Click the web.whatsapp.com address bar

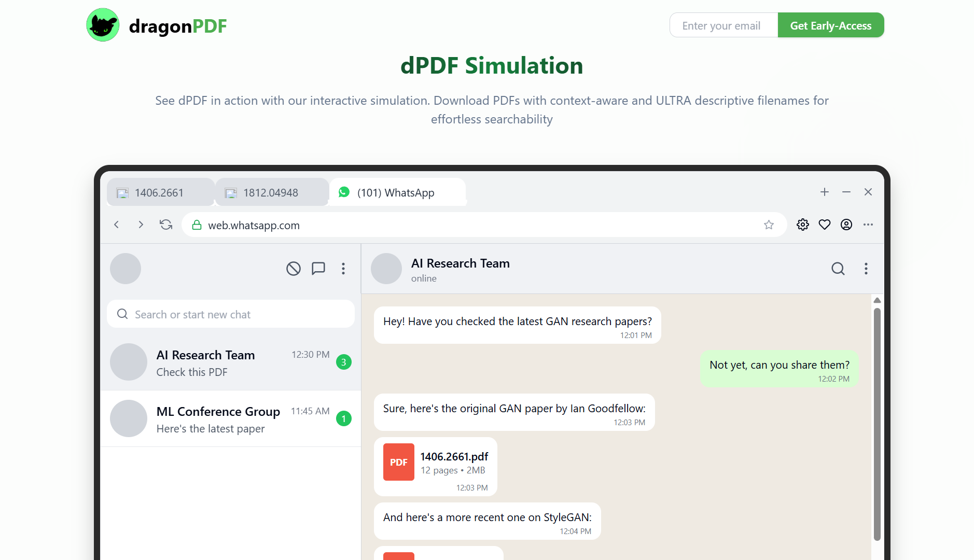(x=484, y=225)
